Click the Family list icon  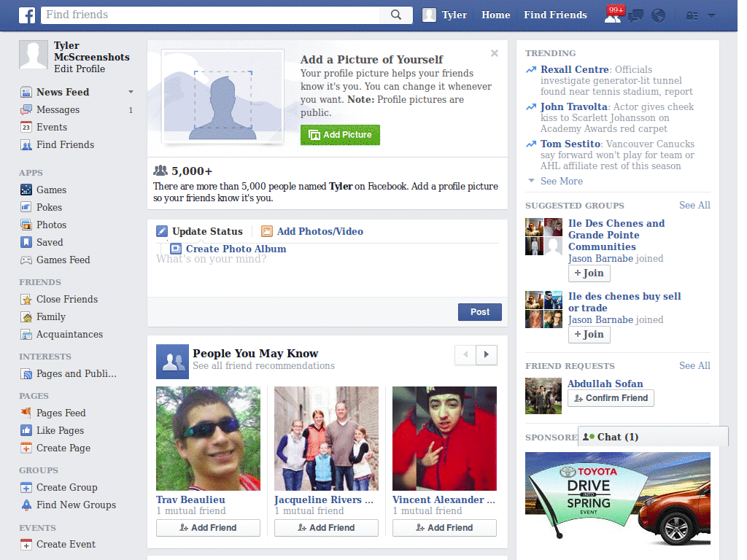[26, 317]
